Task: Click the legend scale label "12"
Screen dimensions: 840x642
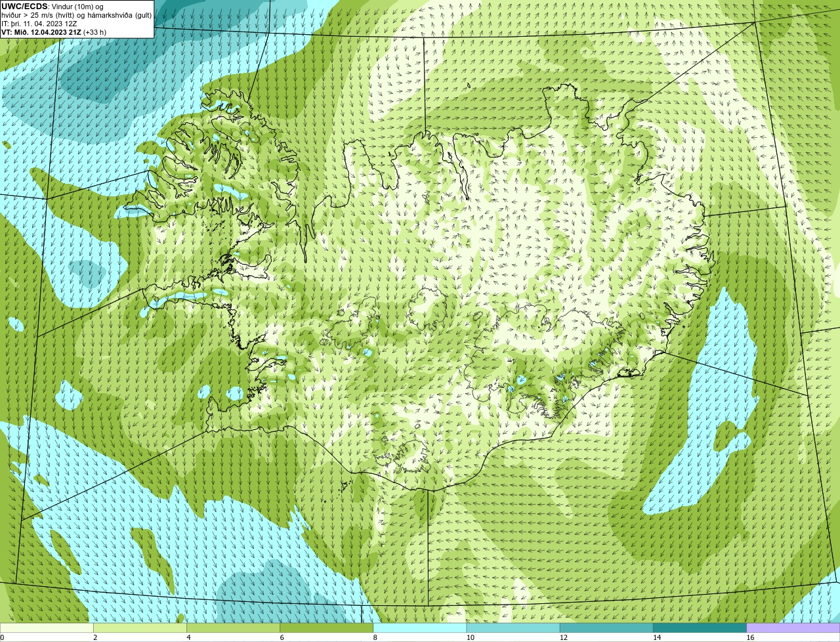Action: coord(564,637)
